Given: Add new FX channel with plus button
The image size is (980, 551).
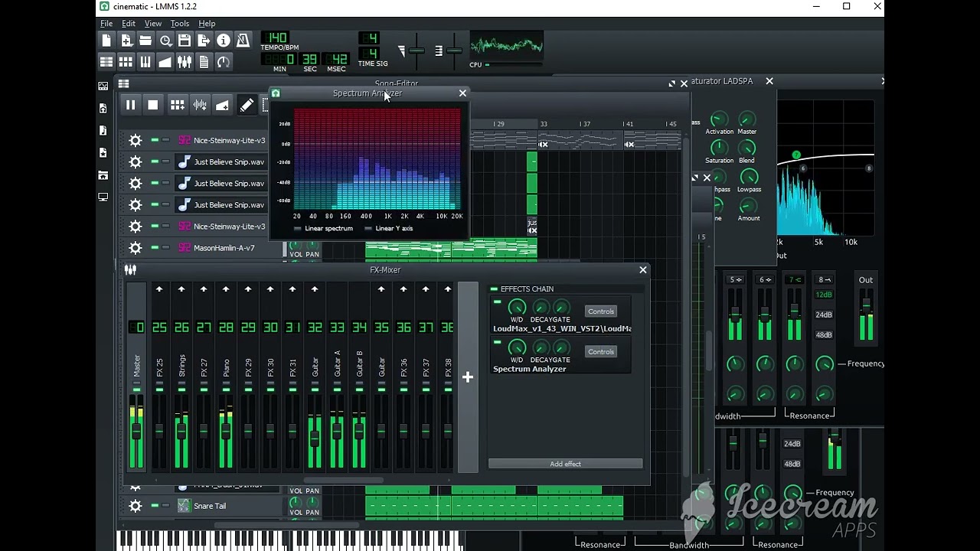Looking at the screenshot, I should (468, 377).
